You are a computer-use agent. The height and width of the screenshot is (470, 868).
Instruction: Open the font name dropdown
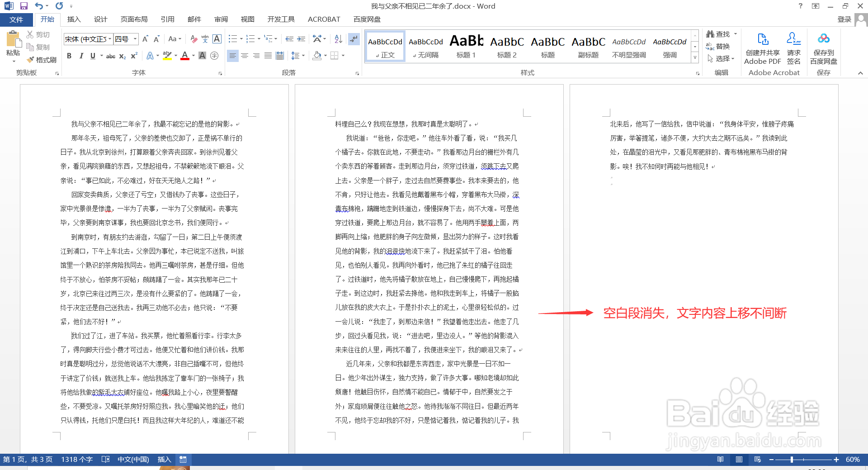pos(110,39)
